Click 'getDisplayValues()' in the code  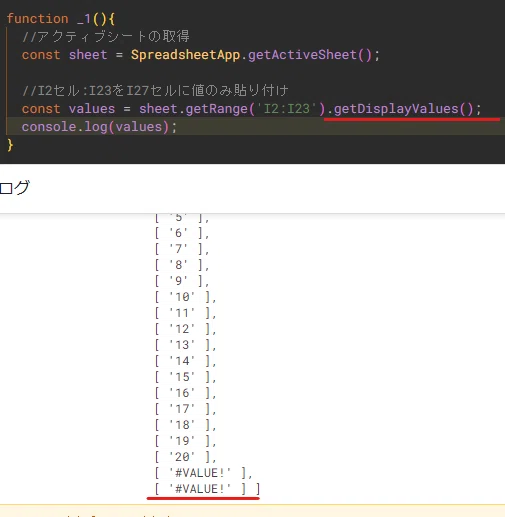(x=404, y=109)
